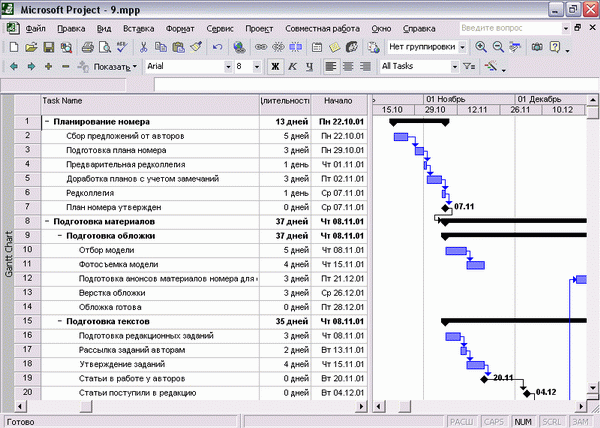This screenshot has width=600, height=428.
Task: Align text right
Action: click(365, 67)
